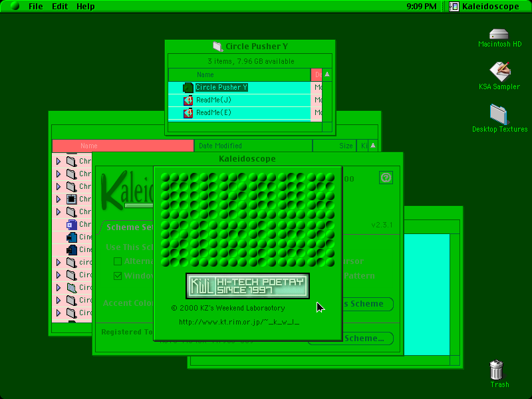Sort by Size in rear list window

334,146
